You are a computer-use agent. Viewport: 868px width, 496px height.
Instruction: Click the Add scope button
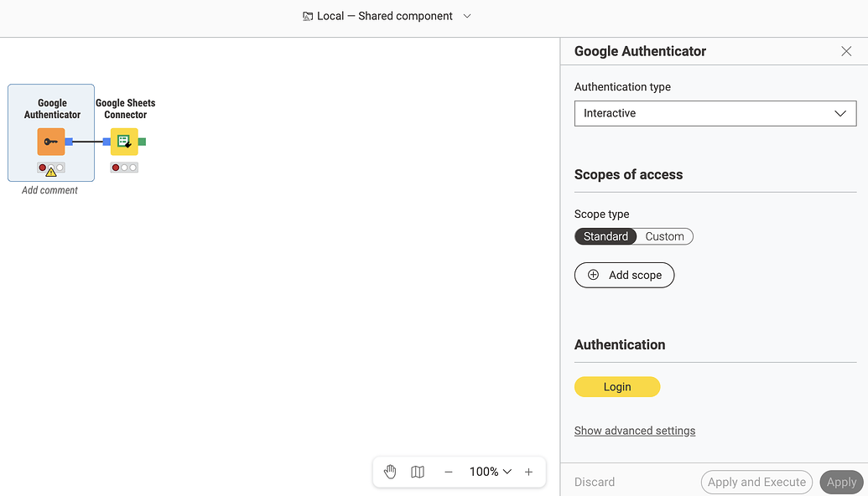coord(624,275)
